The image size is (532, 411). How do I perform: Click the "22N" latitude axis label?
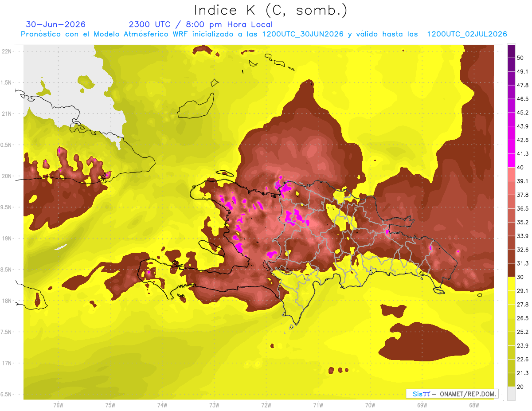tap(7, 51)
